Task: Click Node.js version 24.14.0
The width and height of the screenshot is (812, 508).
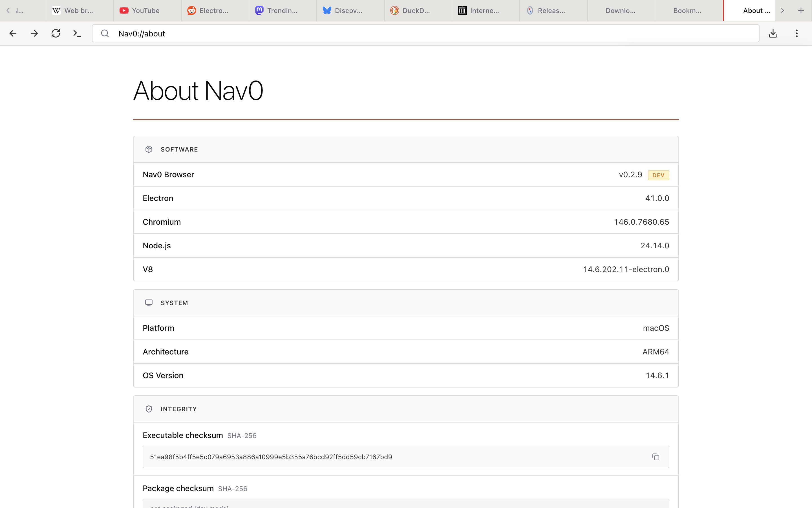Action: [655, 246]
